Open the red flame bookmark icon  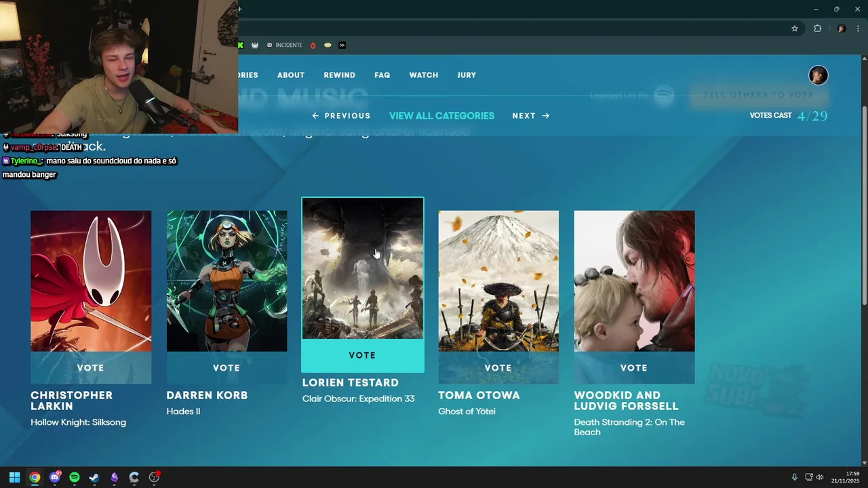tap(313, 45)
